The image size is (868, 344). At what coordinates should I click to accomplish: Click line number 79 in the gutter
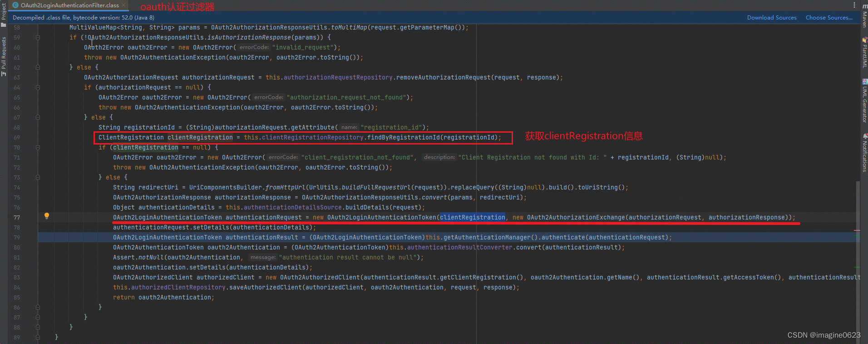click(17, 238)
